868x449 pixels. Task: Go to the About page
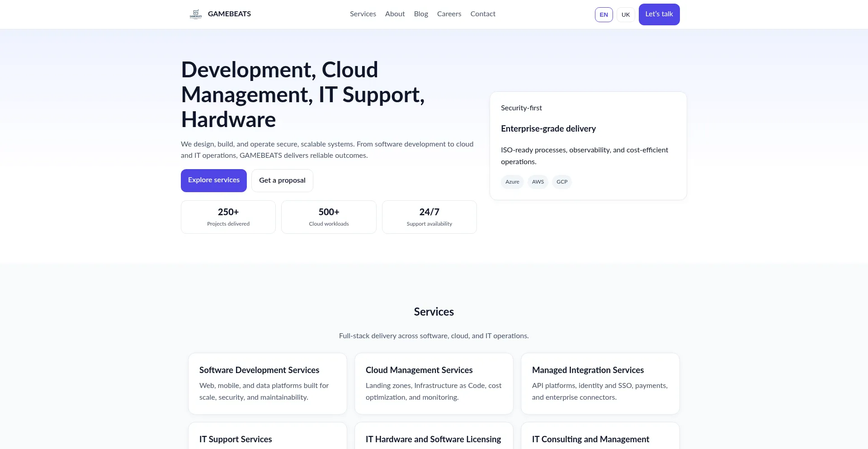[395, 14]
